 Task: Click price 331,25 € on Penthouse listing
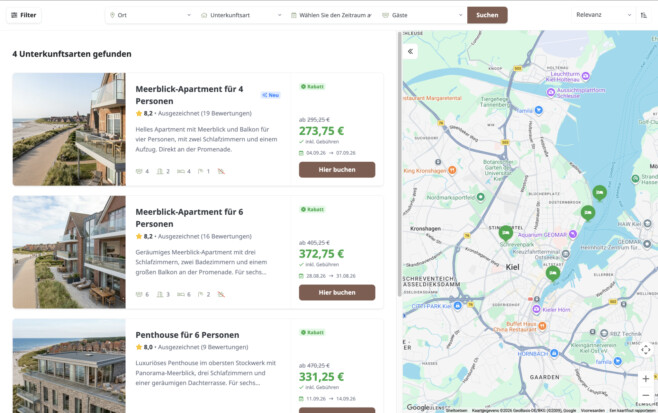click(321, 377)
